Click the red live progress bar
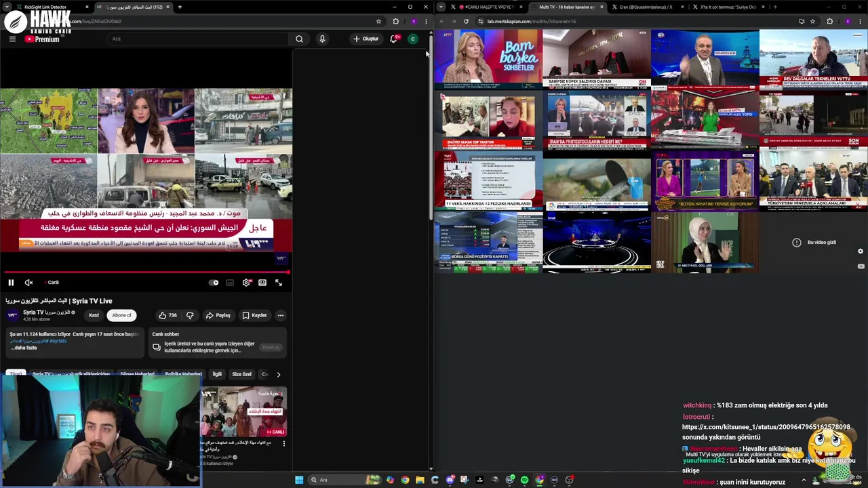Image resolution: width=868 pixels, height=488 pixels. [145, 272]
